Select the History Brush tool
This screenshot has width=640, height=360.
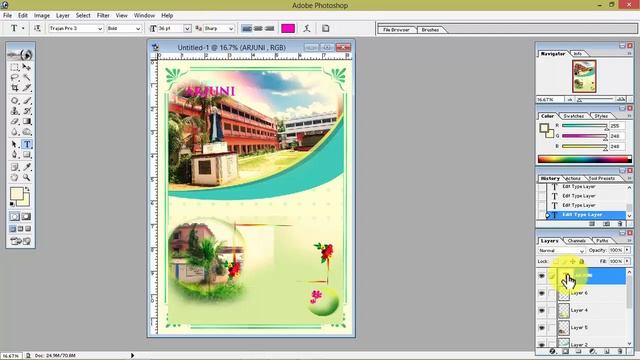click(27, 111)
